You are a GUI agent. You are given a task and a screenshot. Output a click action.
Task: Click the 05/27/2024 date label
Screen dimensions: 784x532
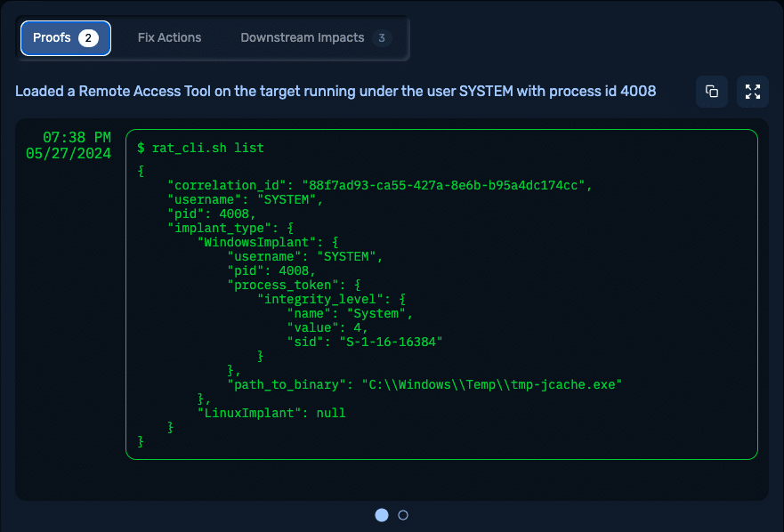click(x=69, y=153)
